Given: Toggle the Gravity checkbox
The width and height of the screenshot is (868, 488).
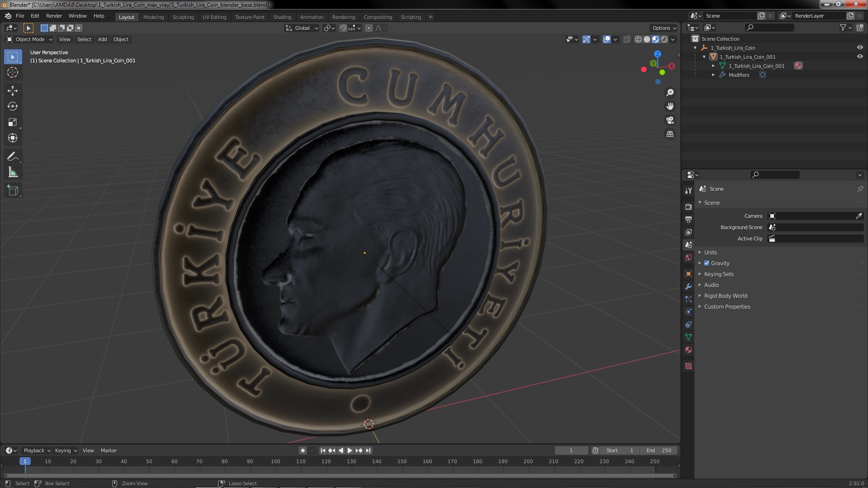Looking at the screenshot, I should (x=707, y=263).
